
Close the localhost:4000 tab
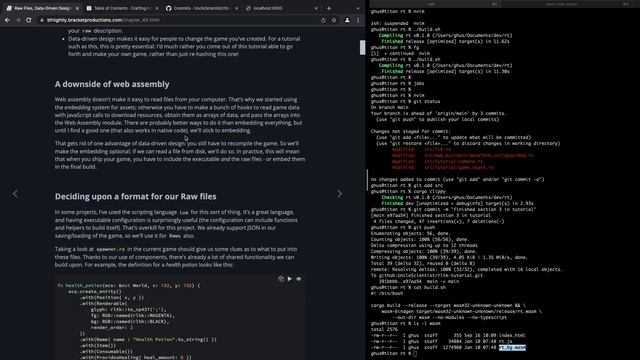click(316, 8)
